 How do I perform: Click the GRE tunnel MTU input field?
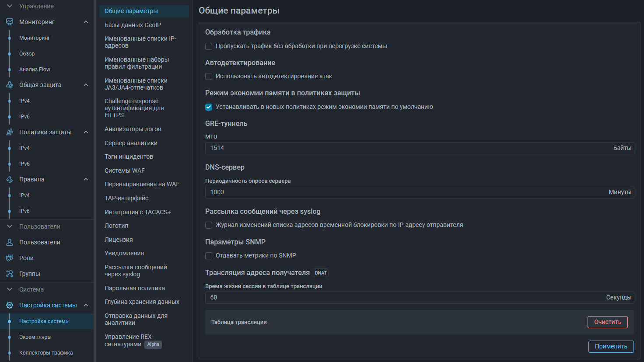407,148
